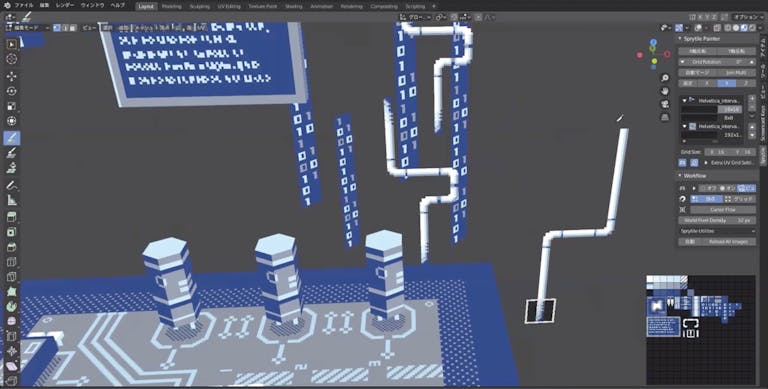Click Reload All Images button

729,242
